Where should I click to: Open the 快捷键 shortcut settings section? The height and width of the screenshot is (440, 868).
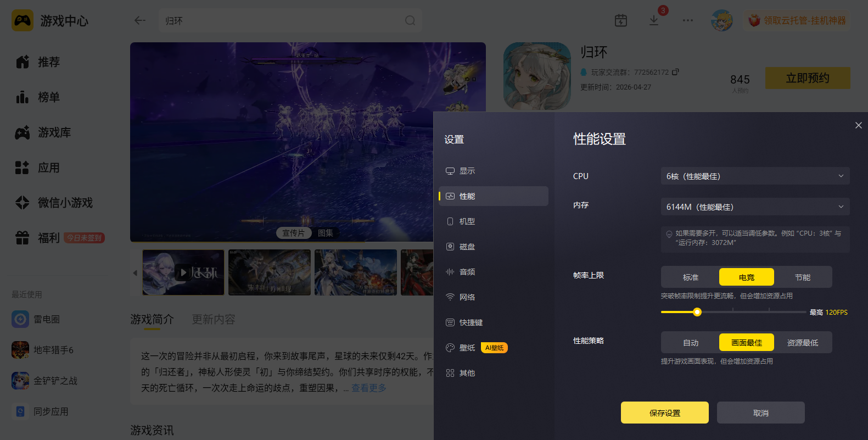[x=493, y=322]
